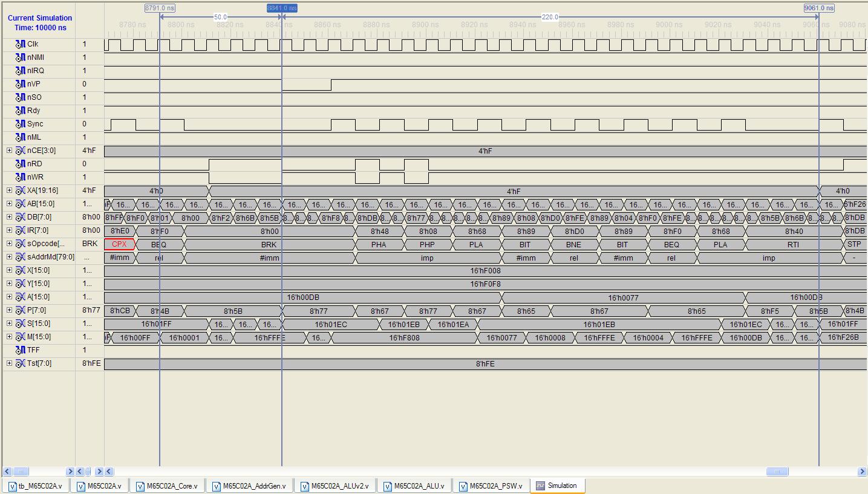
Task: Select the Rdy signal icon
Action: [x=21, y=111]
